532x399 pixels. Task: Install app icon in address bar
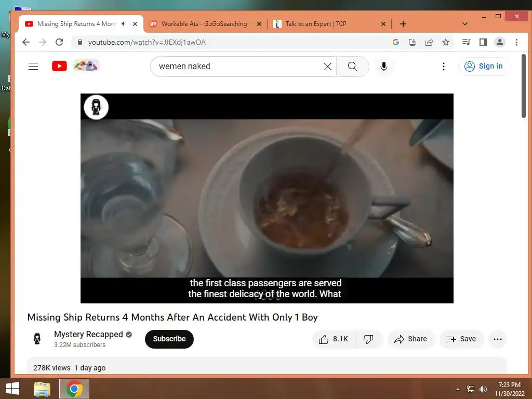(412, 42)
